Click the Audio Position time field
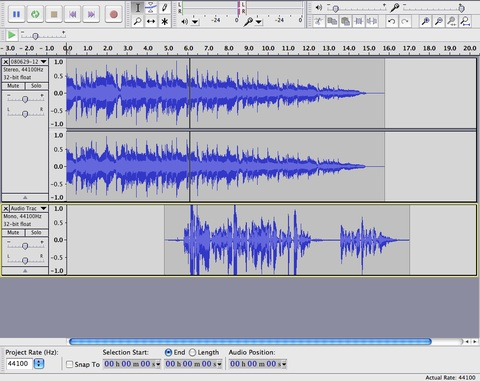 [255, 364]
